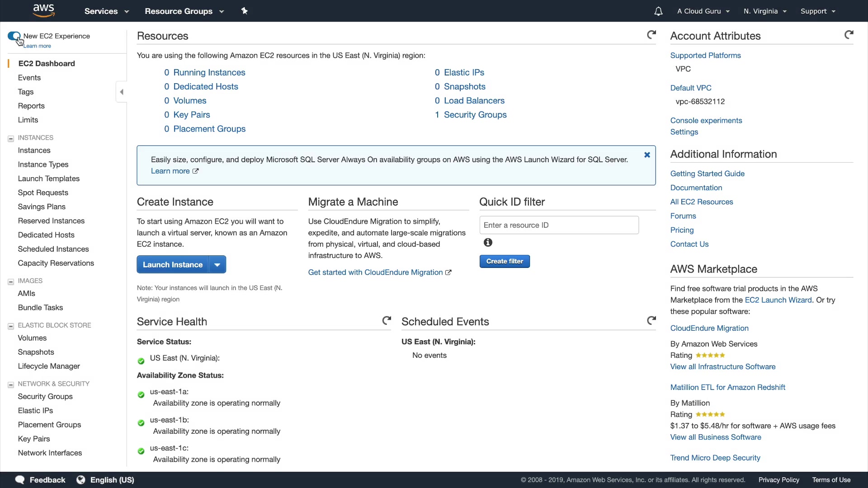
Task: Click the Create filter button
Action: point(505,261)
